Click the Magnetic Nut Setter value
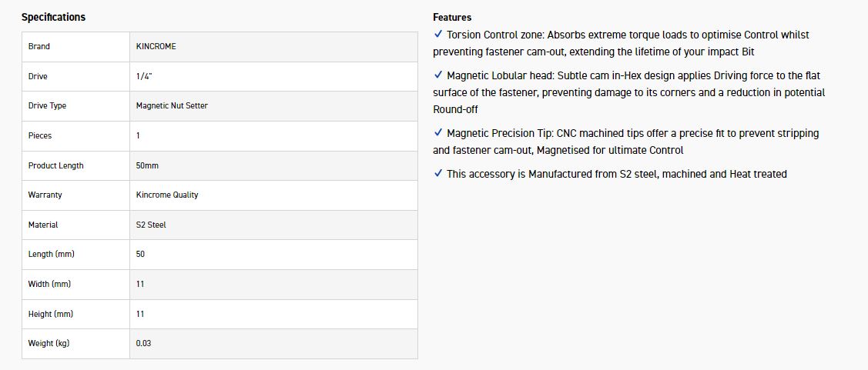The width and height of the screenshot is (868, 370). (x=172, y=105)
